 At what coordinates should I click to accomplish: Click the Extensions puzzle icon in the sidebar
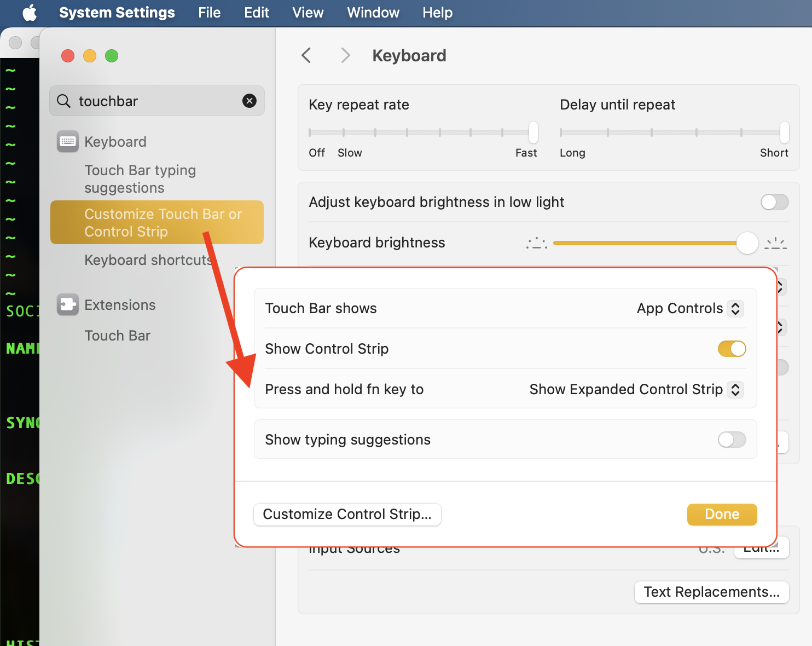coord(67,304)
